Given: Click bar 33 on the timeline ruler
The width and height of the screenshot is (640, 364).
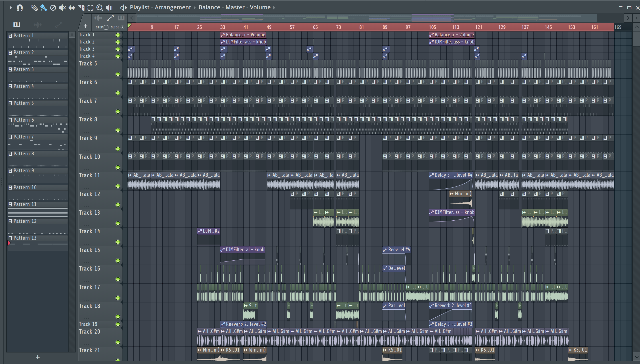Looking at the screenshot, I should point(222,27).
